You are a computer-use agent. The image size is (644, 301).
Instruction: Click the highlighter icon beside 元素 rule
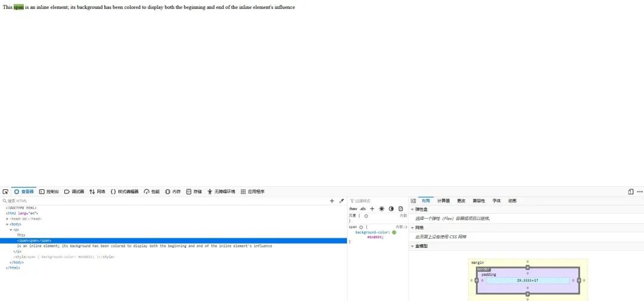click(x=366, y=216)
